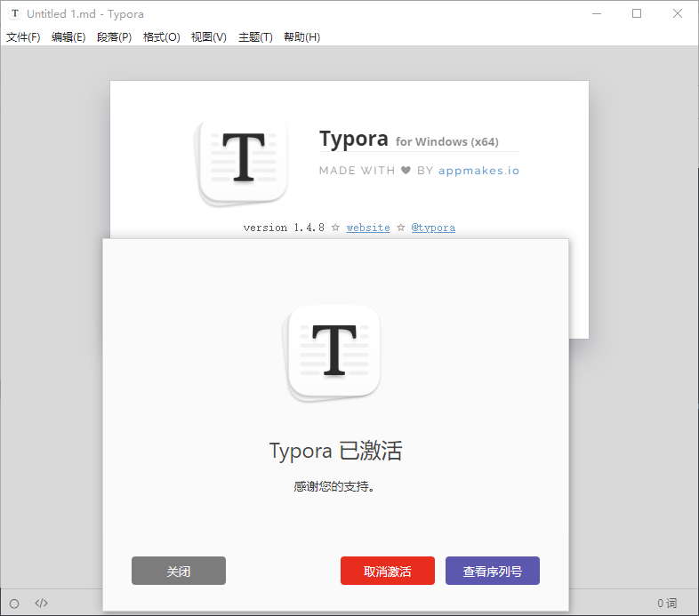Close the Typora window

(x=677, y=14)
